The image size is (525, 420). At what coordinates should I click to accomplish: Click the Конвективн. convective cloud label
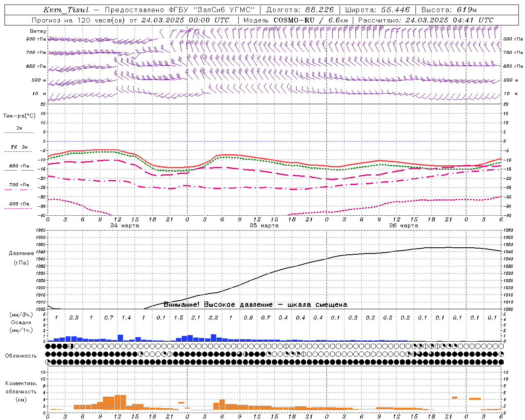pos(21,383)
